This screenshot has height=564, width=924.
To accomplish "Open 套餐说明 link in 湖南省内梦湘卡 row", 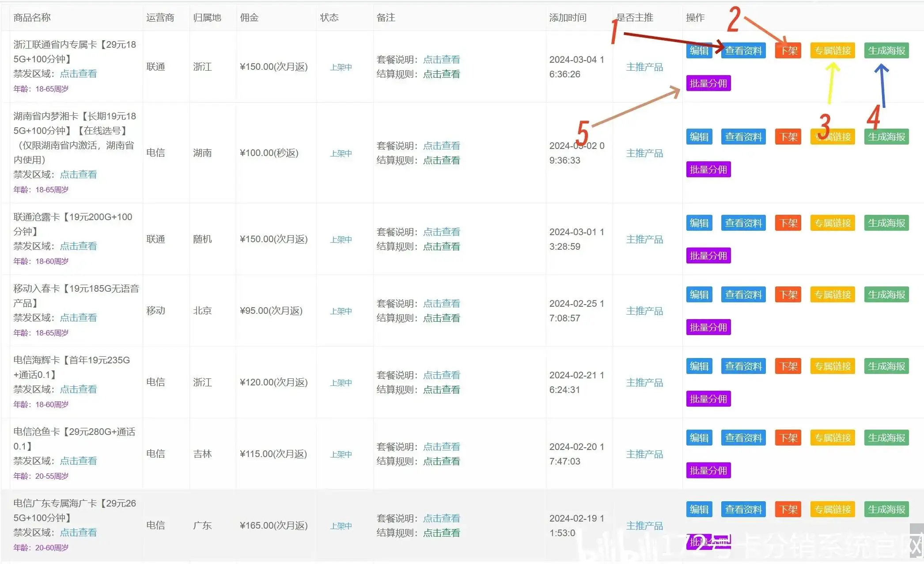I will [442, 146].
